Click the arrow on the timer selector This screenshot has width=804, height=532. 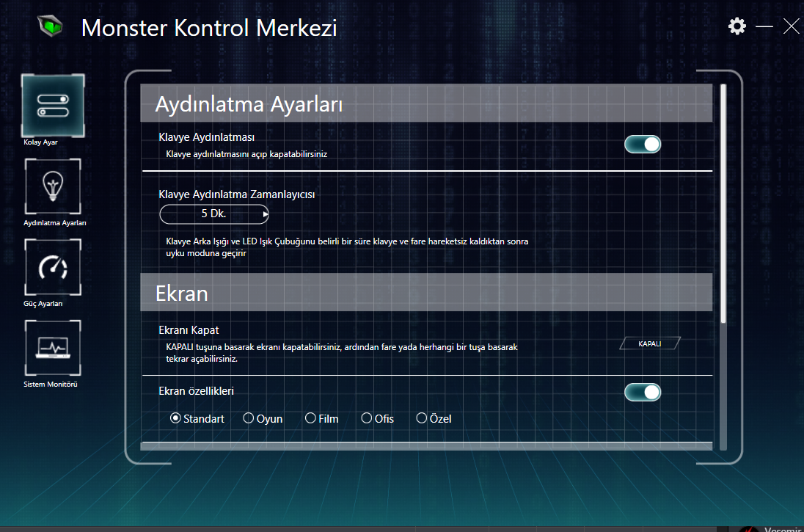(265, 214)
